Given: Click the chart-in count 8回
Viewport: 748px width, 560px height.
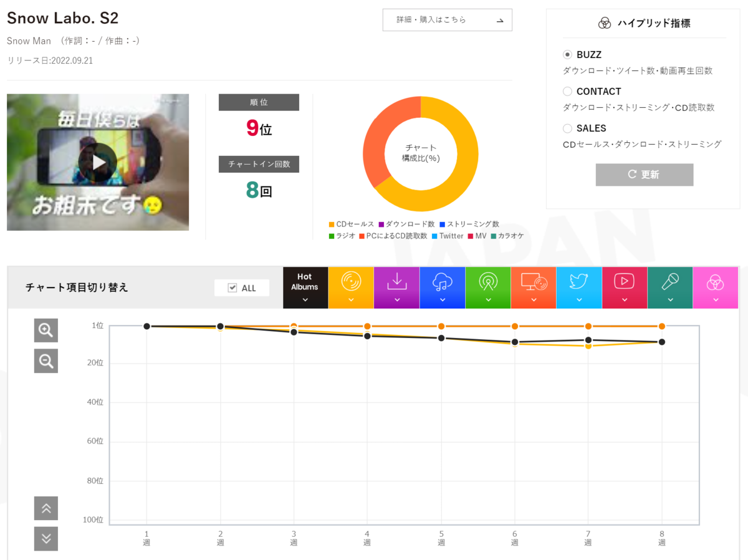Looking at the screenshot, I should coord(259,190).
